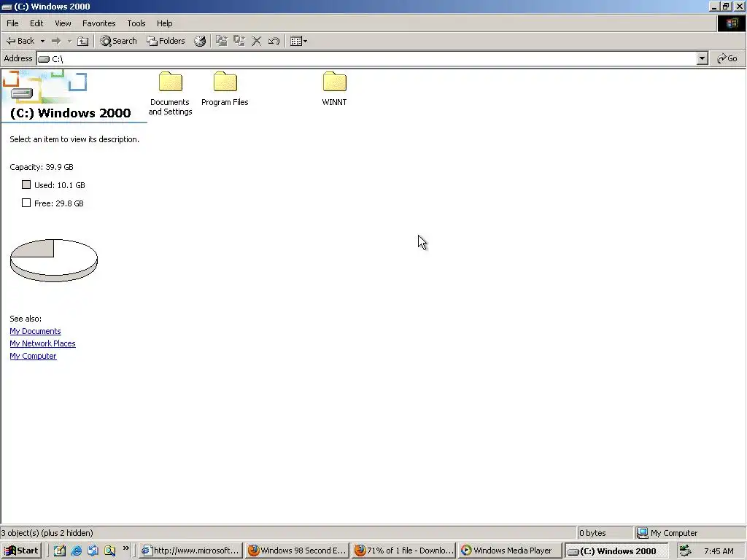Click the Copy To toolbar icon
Viewport: 747px width, 560px height.
click(x=239, y=41)
